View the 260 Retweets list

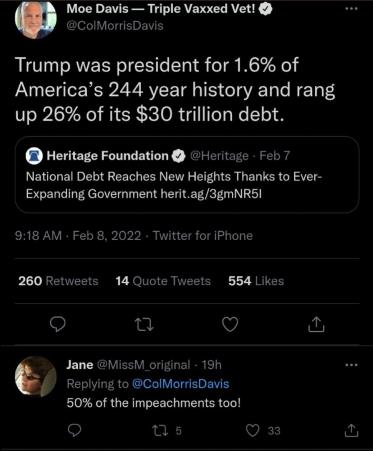click(58, 281)
